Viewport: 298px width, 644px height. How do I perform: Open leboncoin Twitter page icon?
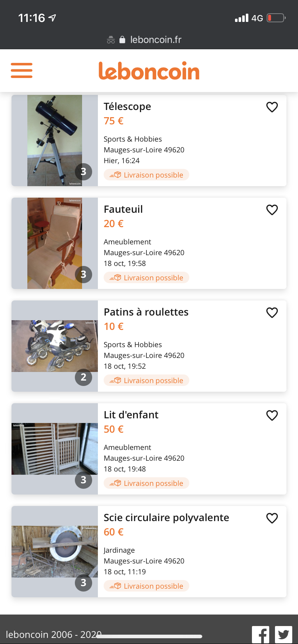284,635
